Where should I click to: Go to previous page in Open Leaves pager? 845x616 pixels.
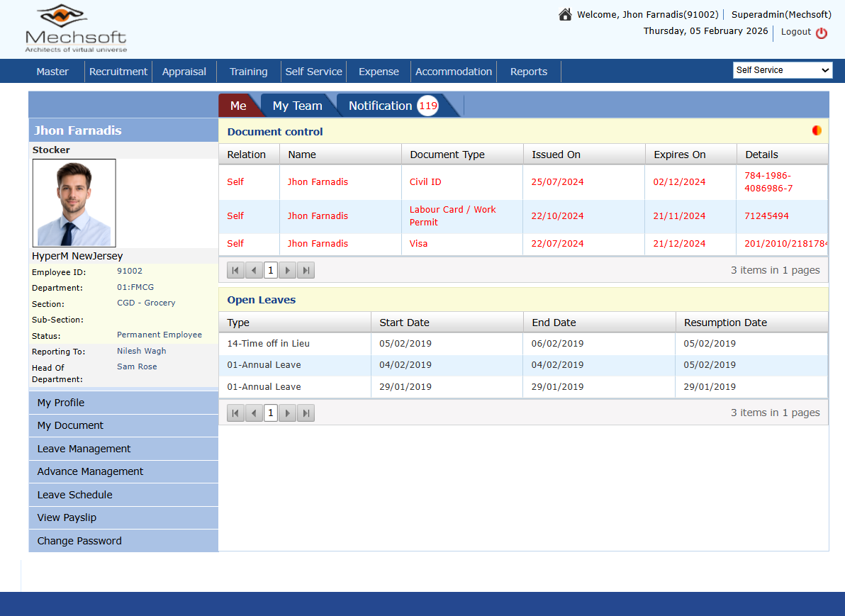254,413
